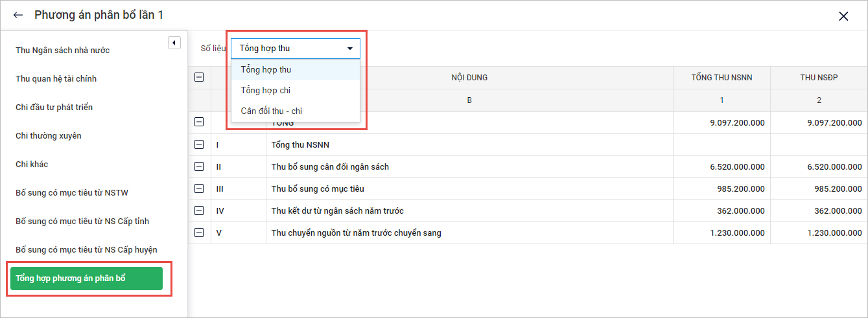868x318 pixels.
Task: Collapse the left sidebar panel arrow
Action: (x=174, y=43)
